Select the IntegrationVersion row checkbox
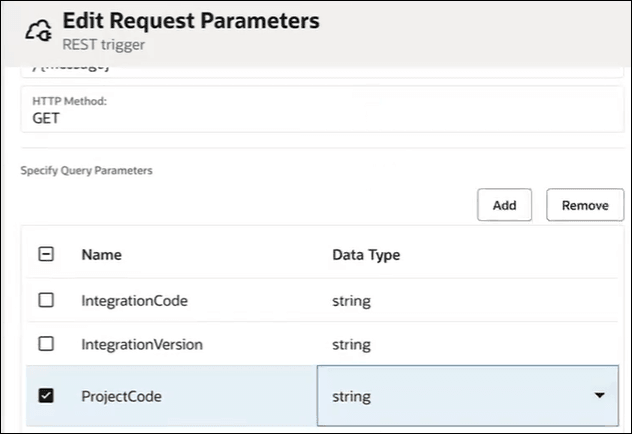Screen dimensions: 632x434 45,344
